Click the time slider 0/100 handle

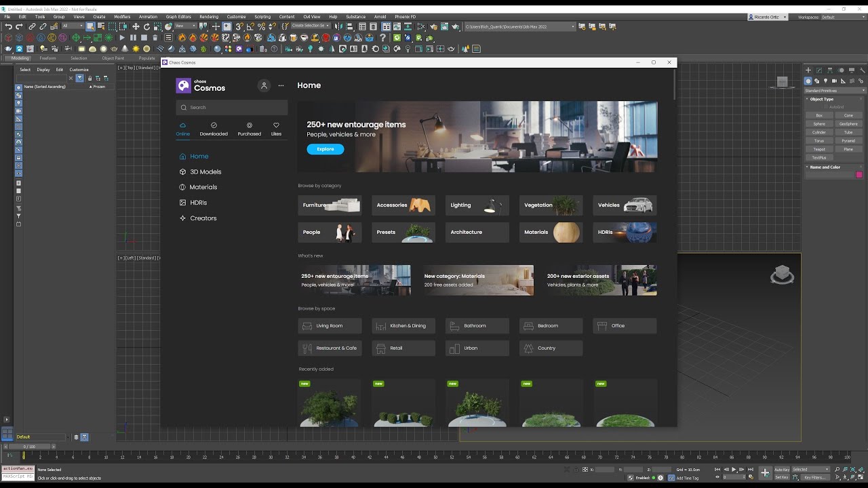tap(29, 447)
